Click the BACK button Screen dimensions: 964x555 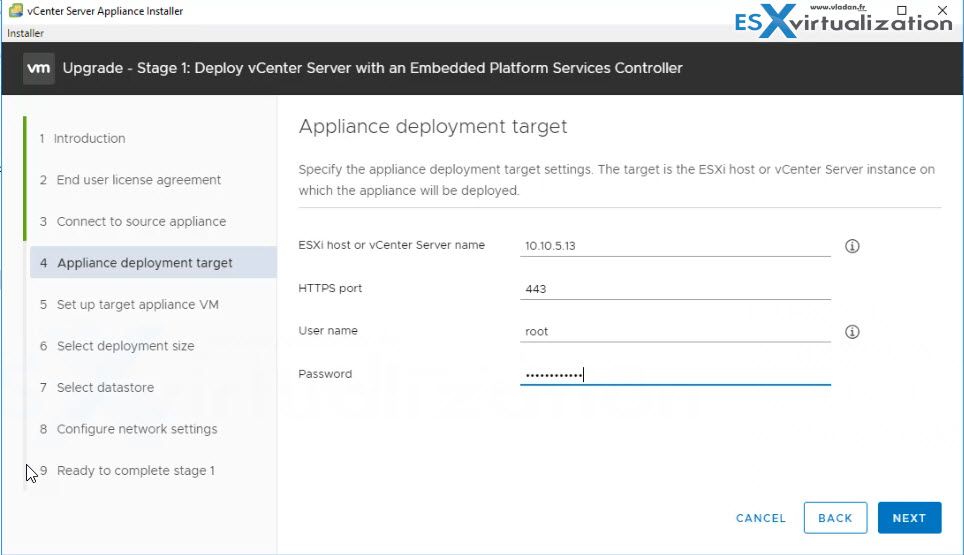[836, 518]
